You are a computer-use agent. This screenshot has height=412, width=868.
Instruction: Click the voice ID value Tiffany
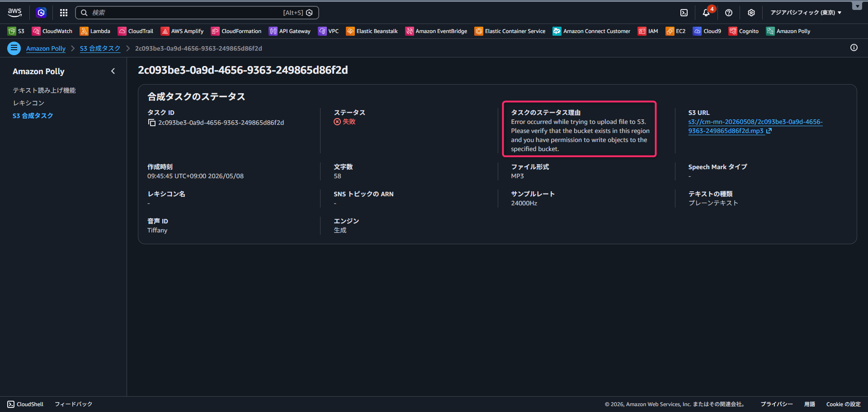pos(157,230)
